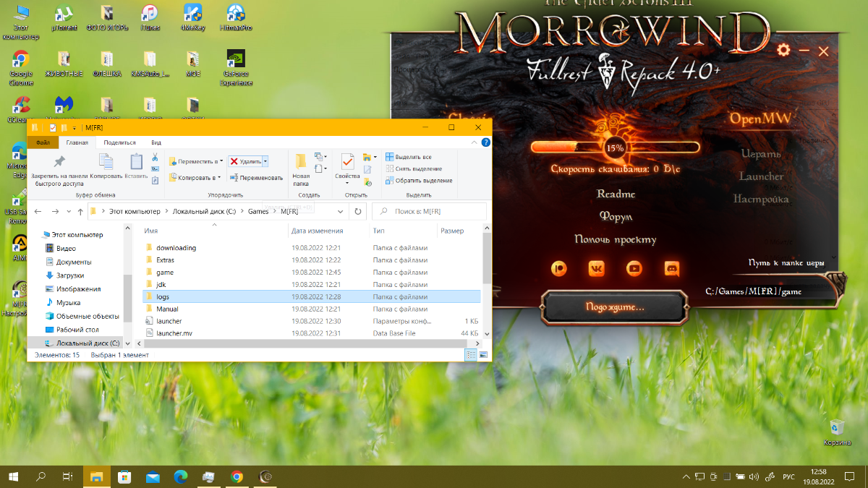Viewport: 868px width, 488px height.
Task: Open the Форум link in launcher
Action: pos(616,216)
